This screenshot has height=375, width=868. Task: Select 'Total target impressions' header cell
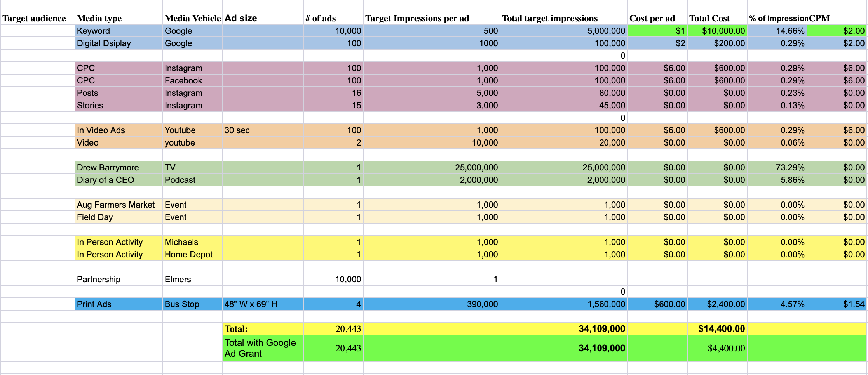coord(564,18)
